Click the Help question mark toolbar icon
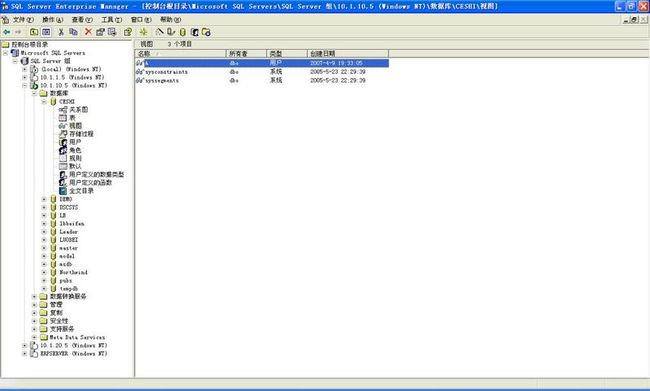Viewport: 650px width, 391px height. (128, 32)
